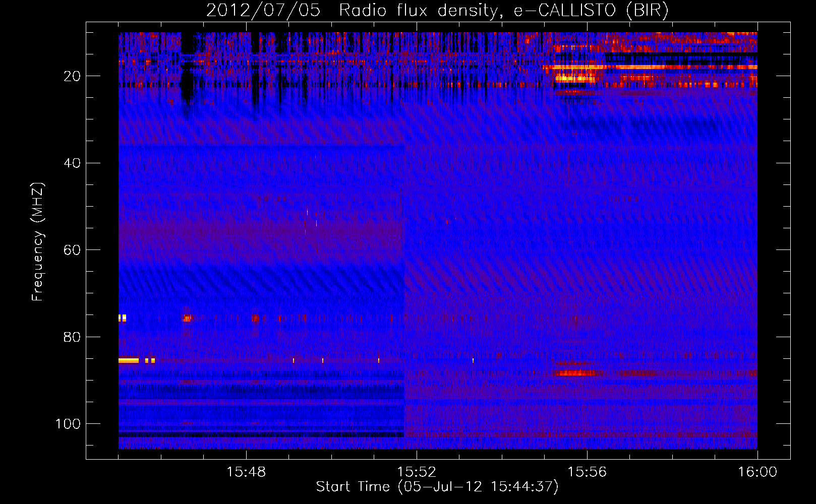The image size is (816, 504).
Task: Click the '15:48' time tick label
Action: click(x=246, y=472)
